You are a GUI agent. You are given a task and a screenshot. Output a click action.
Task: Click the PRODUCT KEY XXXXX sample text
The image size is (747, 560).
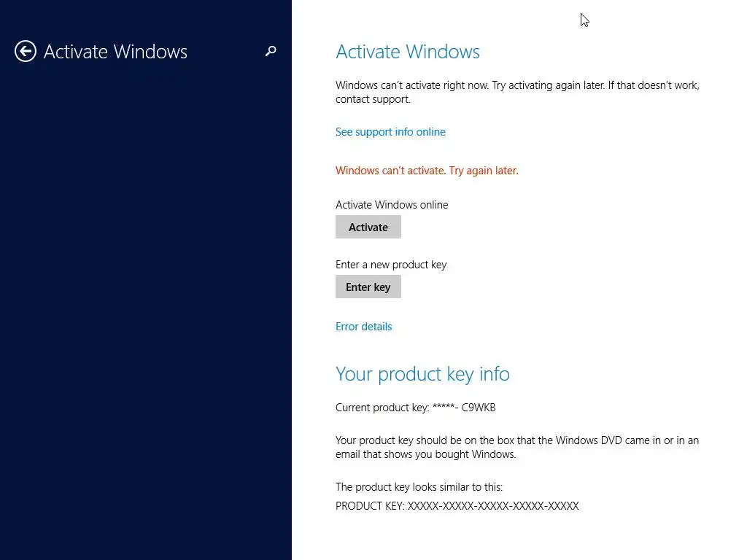coord(457,506)
